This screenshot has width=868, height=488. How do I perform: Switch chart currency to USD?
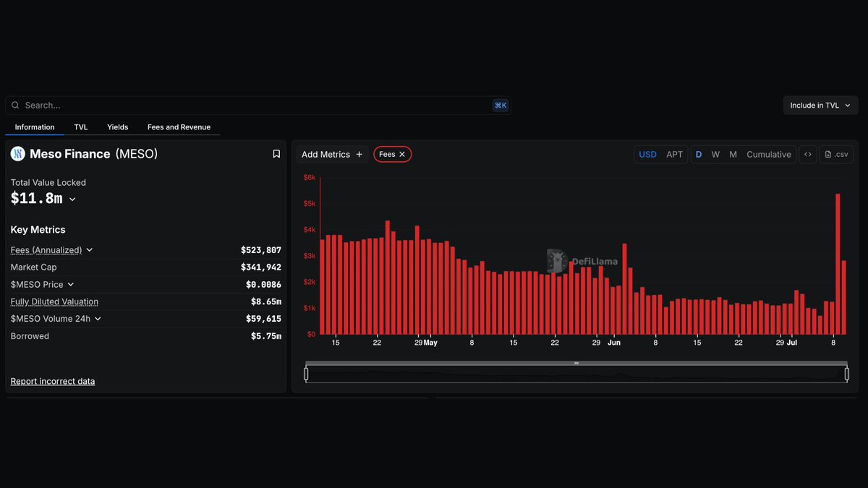pyautogui.click(x=647, y=154)
